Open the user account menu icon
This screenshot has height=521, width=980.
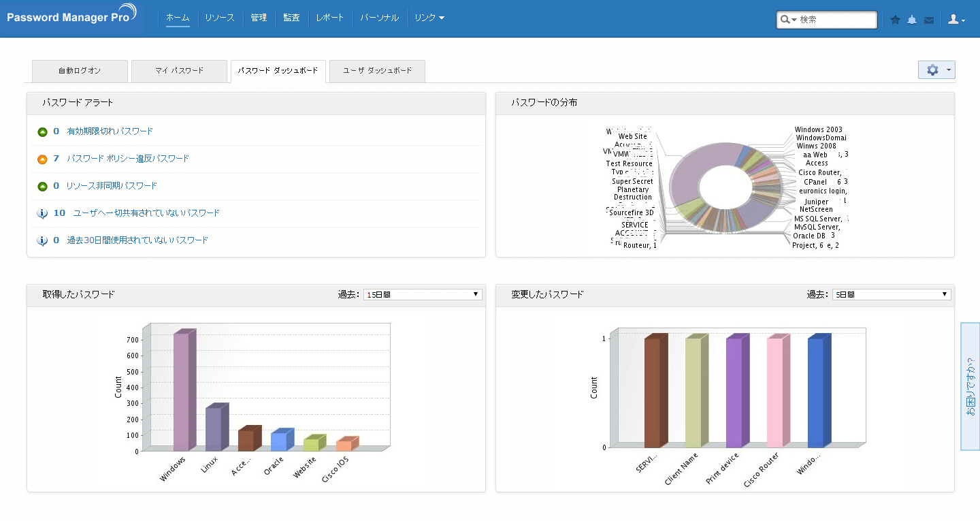957,20
